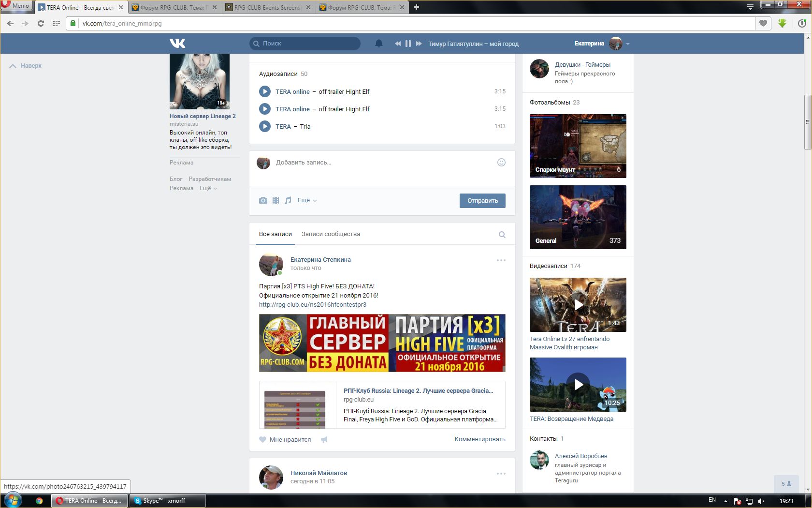Screen dimensions: 812x508
Task: Open the ГЛАВНЫЙ СЕРВЕР banner image
Action: pos(382,343)
